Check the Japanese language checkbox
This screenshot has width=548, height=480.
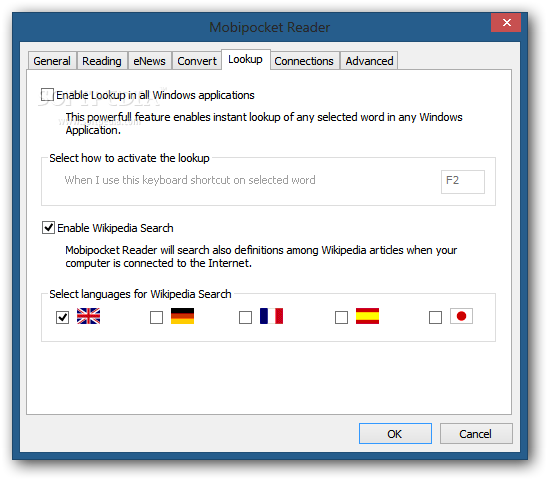click(435, 317)
